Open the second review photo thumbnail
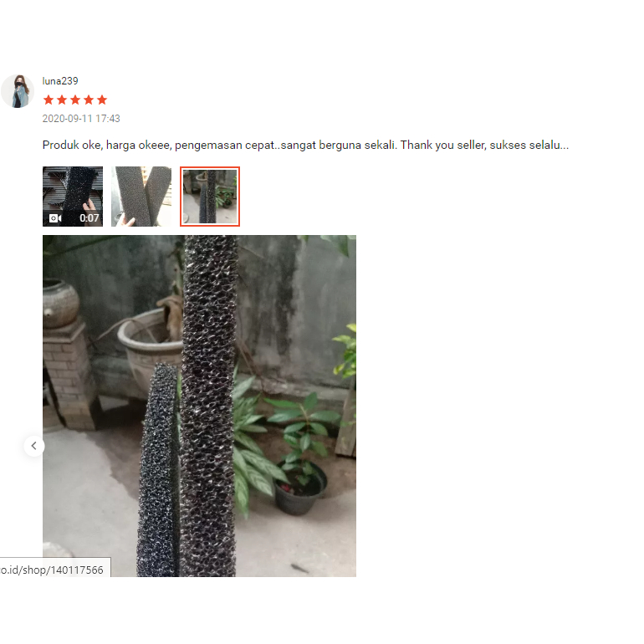This screenshot has width=644, height=644. [141, 197]
